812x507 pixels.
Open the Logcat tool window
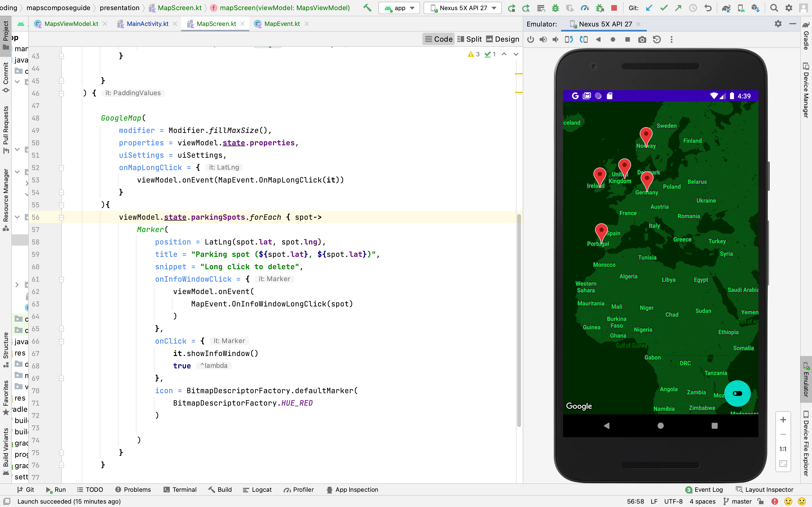tap(257, 490)
